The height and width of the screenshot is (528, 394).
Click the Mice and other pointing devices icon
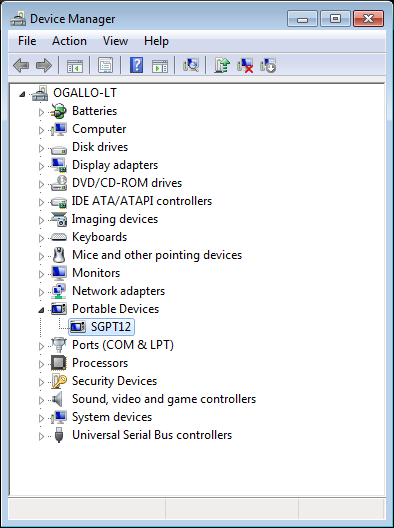click(59, 255)
